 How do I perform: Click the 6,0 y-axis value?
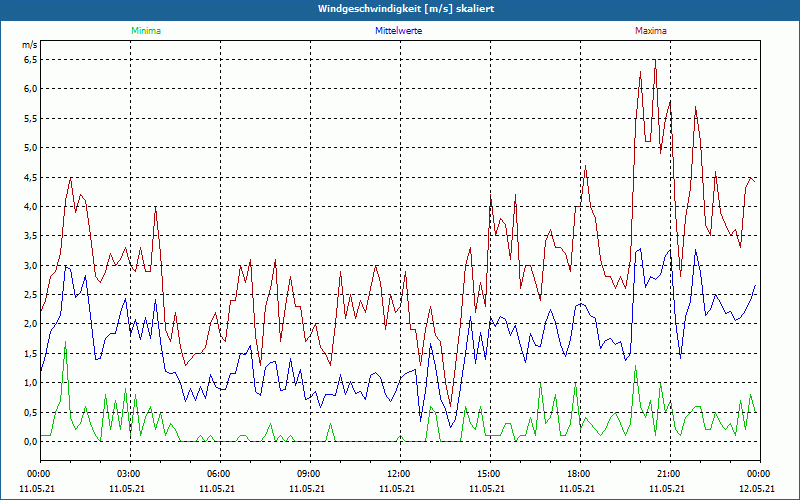tap(31, 89)
